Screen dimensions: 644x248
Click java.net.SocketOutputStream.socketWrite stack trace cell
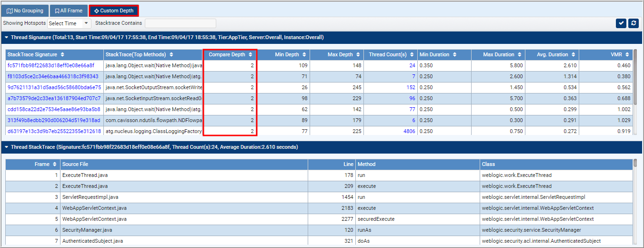(x=153, y=87)
